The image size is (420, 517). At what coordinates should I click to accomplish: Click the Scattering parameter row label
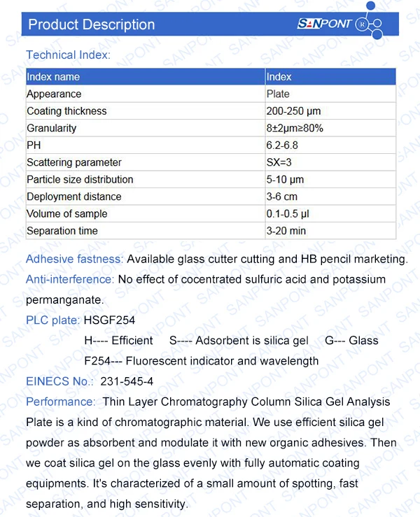pos(73,162)
